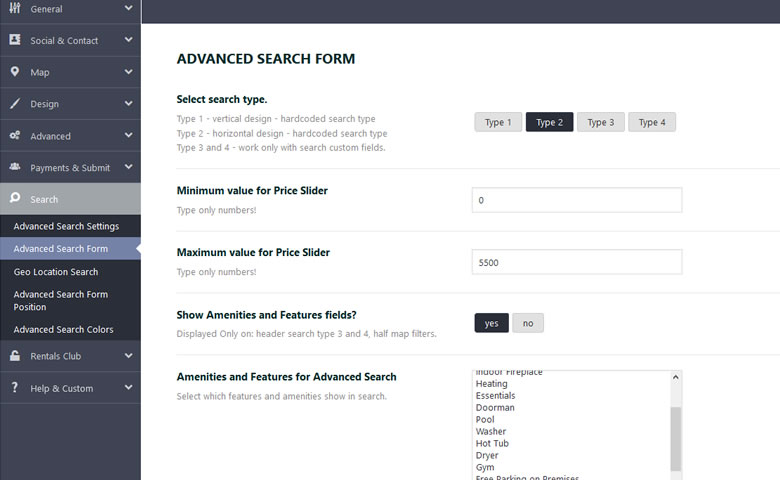The height and width of the screenshot is (480, 780).
Task: Open Advanced Search Settings submenu item
Action: point(66,226)
